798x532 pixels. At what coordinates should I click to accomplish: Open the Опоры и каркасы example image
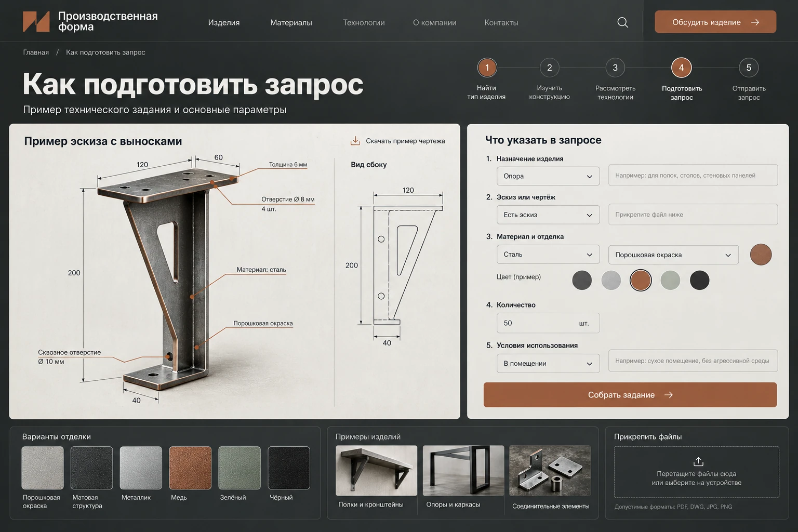(463, 470)
